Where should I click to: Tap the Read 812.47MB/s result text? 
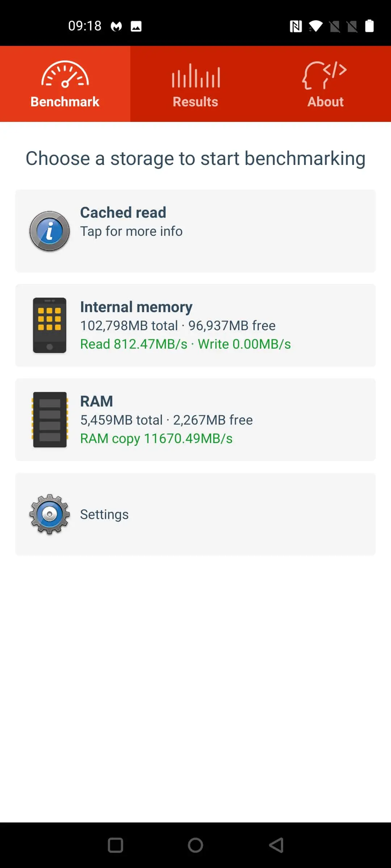coord(134,344)
